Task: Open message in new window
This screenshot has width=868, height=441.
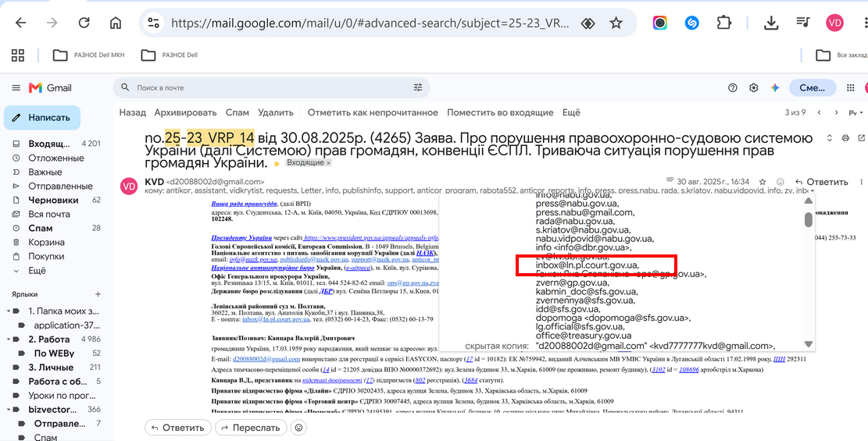Action: [861, 138]
